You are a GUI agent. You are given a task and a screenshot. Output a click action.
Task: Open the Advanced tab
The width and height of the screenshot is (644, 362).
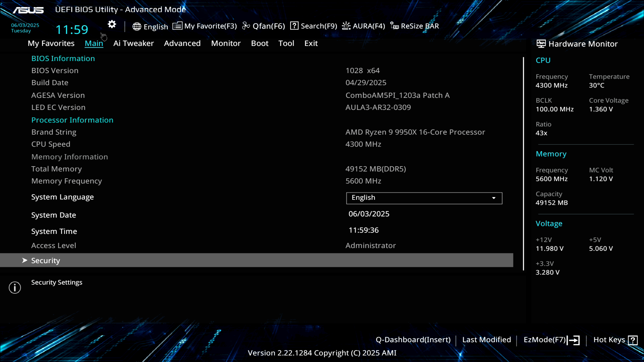(182, 43)
